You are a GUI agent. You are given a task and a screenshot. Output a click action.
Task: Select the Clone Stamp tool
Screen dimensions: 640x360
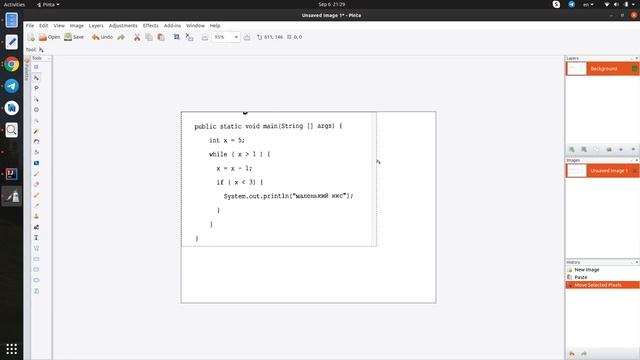pos(36,216)
